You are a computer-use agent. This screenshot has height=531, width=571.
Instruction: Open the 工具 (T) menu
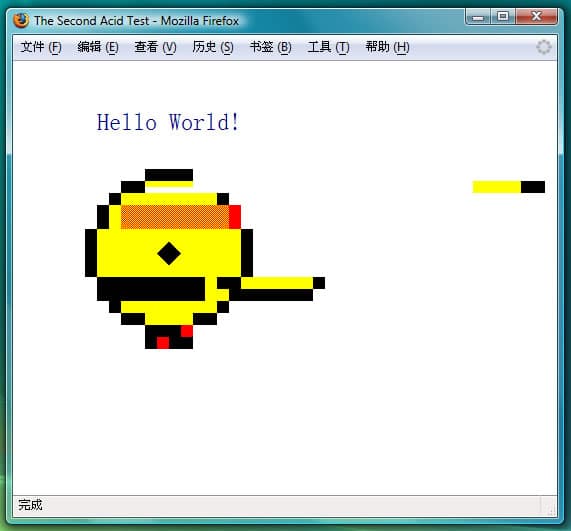pyautogui.click(x=328, y=47)
